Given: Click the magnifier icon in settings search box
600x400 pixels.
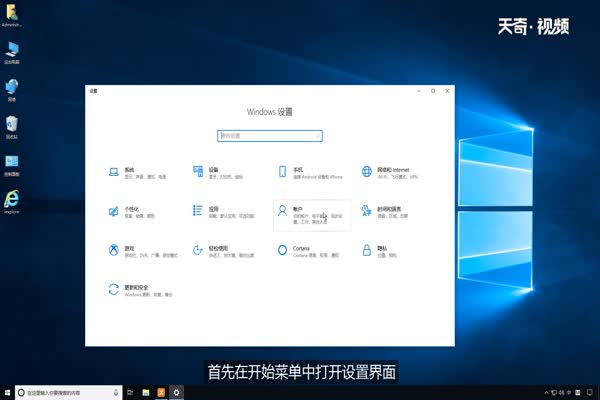Looking at the screenshot, I should click(317, 136).
